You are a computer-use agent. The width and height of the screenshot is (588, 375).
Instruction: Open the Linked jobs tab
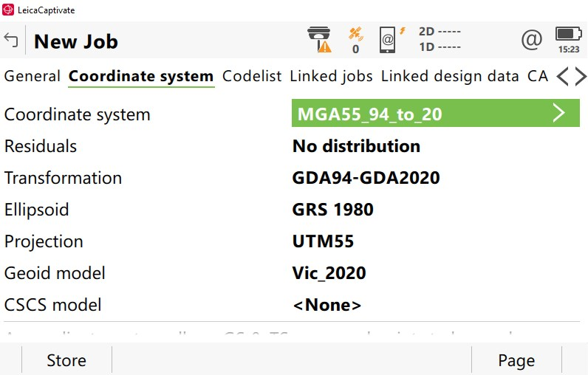(x=331, y=76)
